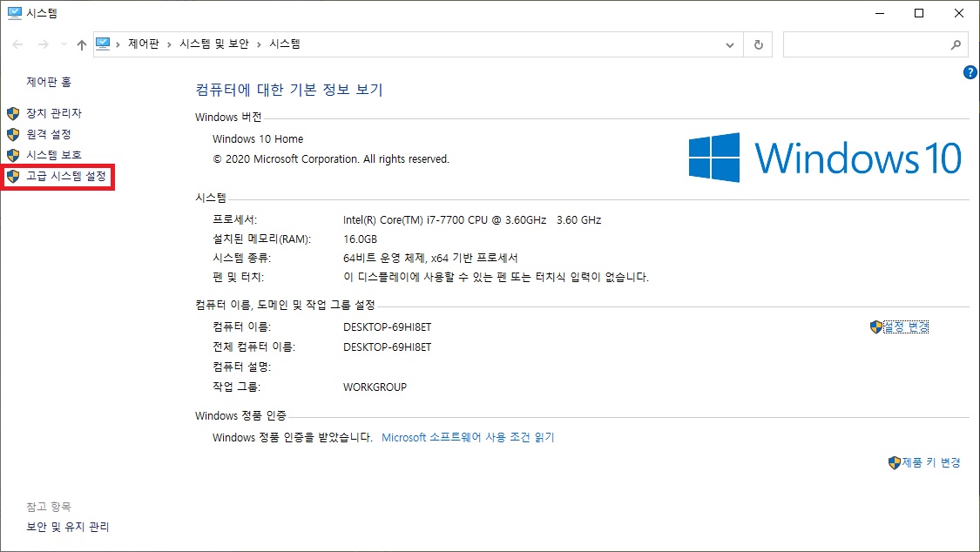Select 시스템 breadcrumb in address bar
980x552 pixels.
(284, 44)
